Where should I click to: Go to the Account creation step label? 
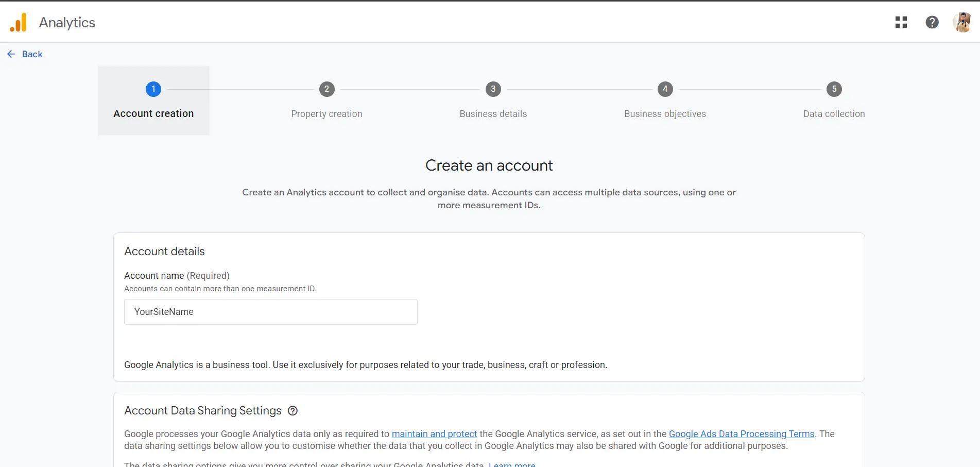pyautogui.click(x=153, y=113)
